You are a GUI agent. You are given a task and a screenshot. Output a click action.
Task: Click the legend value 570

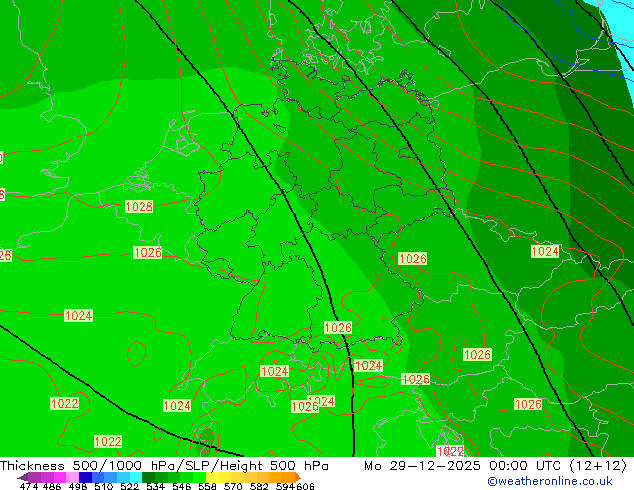pyautogui.click(x=233, y=486)
